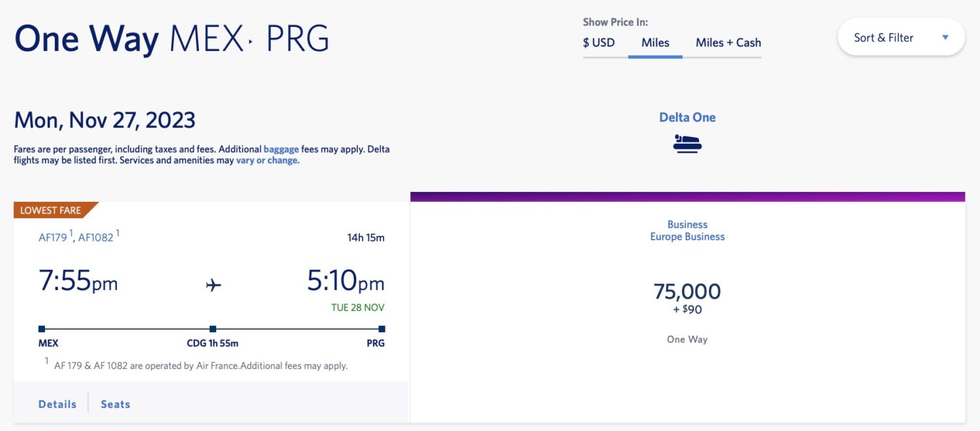Viewport: 980px width, 431px height.
Task: Click the CDG layover marker on route line
Action: point(213,329)
